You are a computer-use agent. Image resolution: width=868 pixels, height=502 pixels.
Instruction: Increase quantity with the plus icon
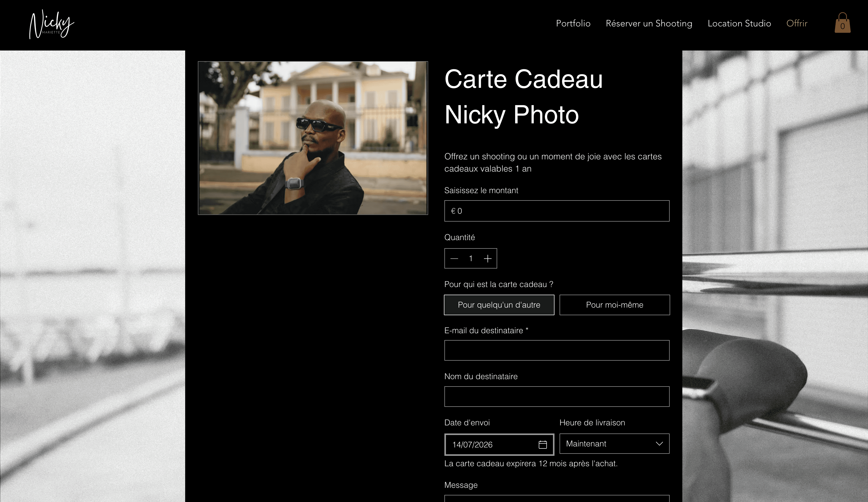coord(487,258)
